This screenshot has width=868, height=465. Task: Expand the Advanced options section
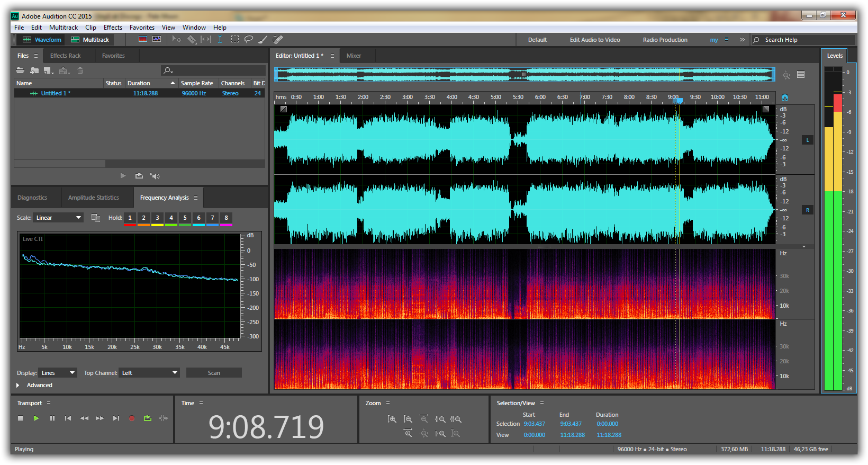coord(18,385)
